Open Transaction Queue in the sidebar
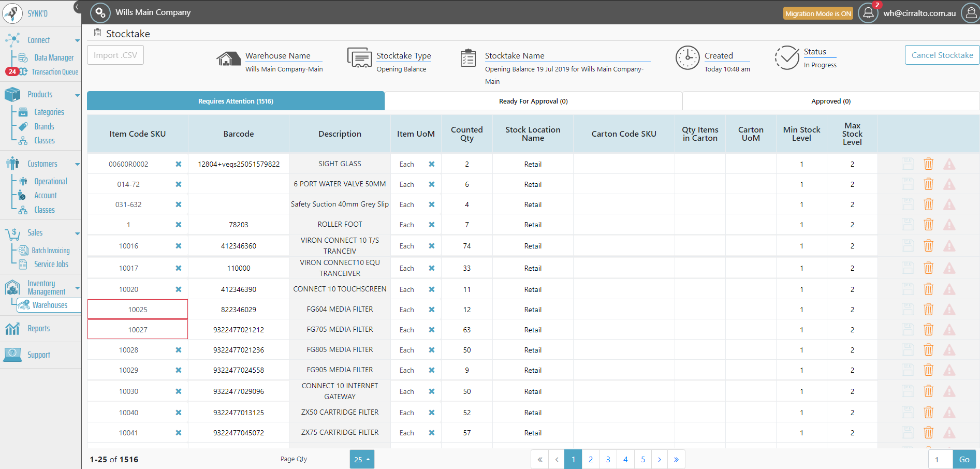 click(x=55, y=72)
